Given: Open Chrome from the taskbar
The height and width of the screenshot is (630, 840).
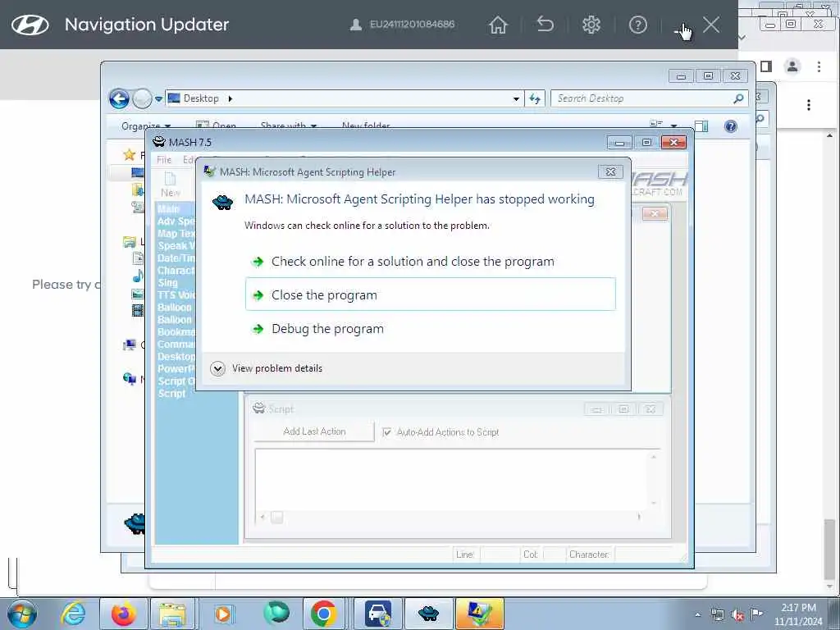Looking at the screenshot, I should 323,614.
